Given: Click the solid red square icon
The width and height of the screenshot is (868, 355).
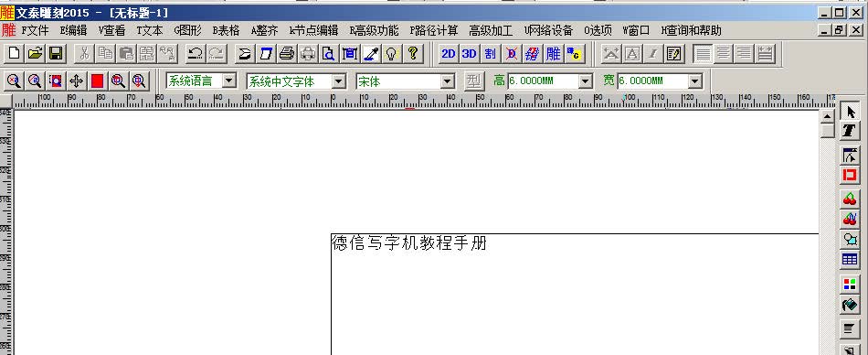Looking at the screenshot, I should (x=98, y=81).
